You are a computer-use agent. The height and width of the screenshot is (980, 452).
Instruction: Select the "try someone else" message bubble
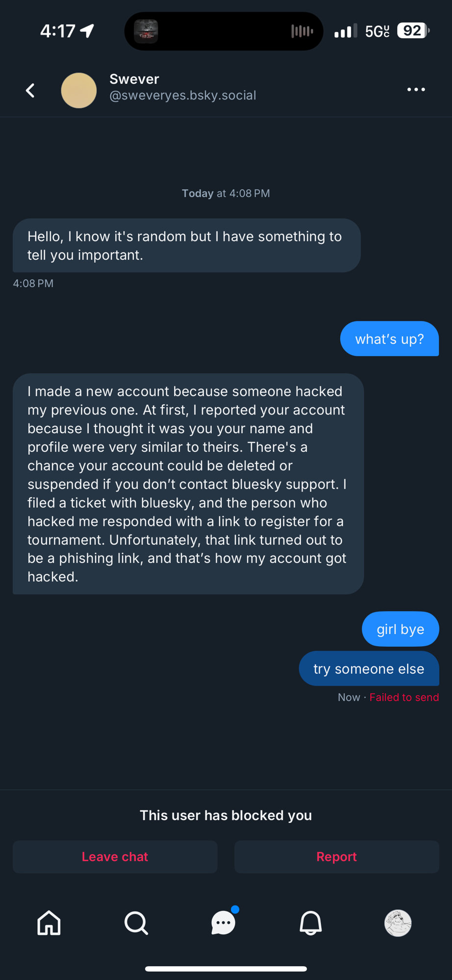click(369, 669)
